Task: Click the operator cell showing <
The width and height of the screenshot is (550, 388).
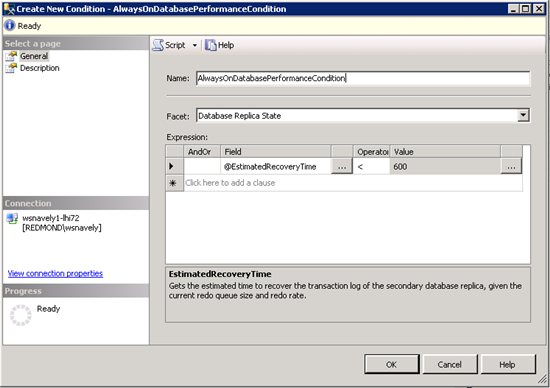Action: coord(372,167)
